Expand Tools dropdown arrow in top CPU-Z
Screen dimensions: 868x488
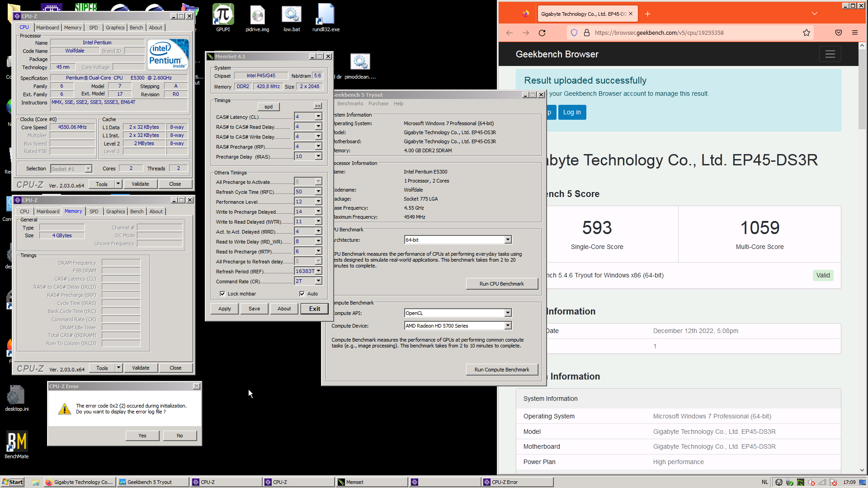[x=118, y=184]
